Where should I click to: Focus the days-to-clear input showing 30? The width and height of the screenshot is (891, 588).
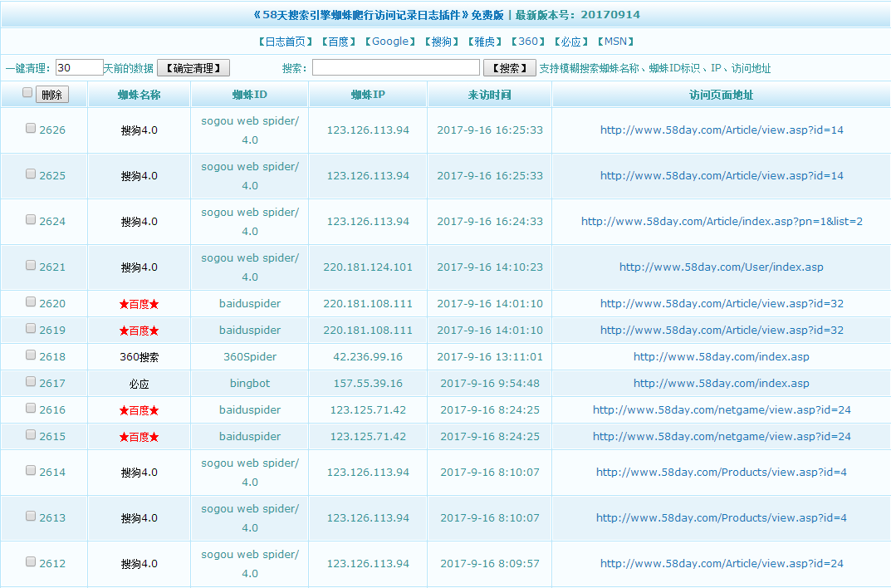[80, 67]
